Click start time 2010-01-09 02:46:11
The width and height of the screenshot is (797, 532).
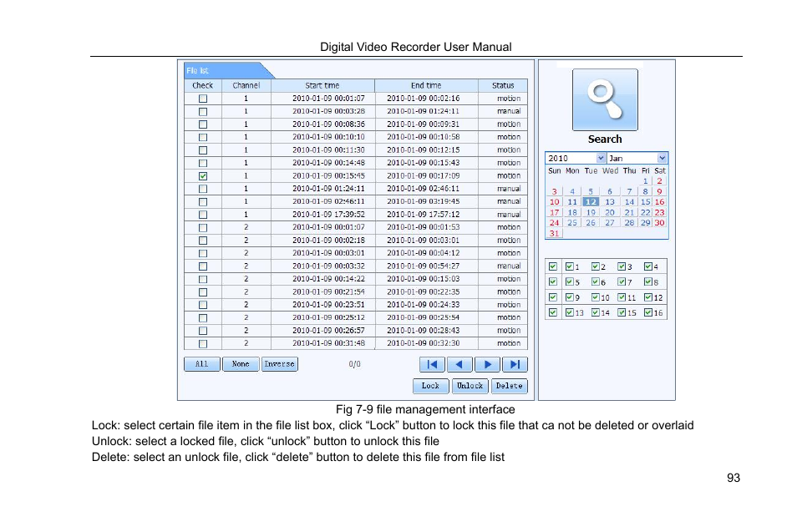[328, 202]
